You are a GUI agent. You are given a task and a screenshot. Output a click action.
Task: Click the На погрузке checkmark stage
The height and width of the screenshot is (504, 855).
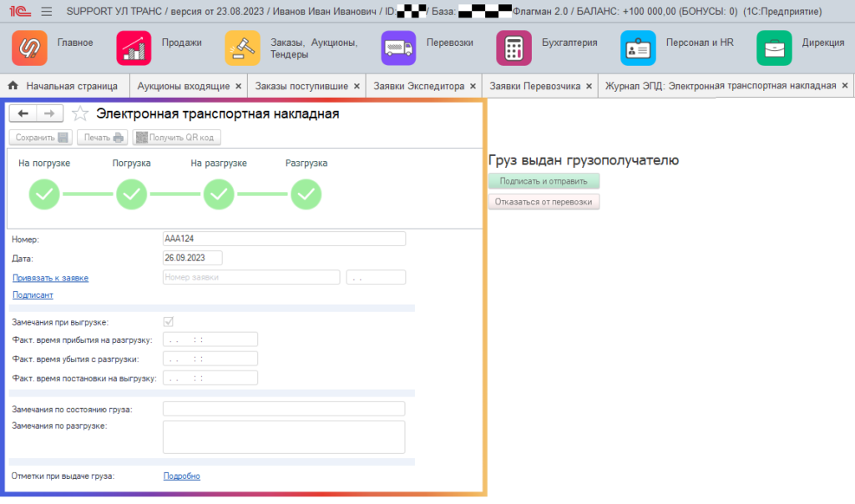[44, 194]
